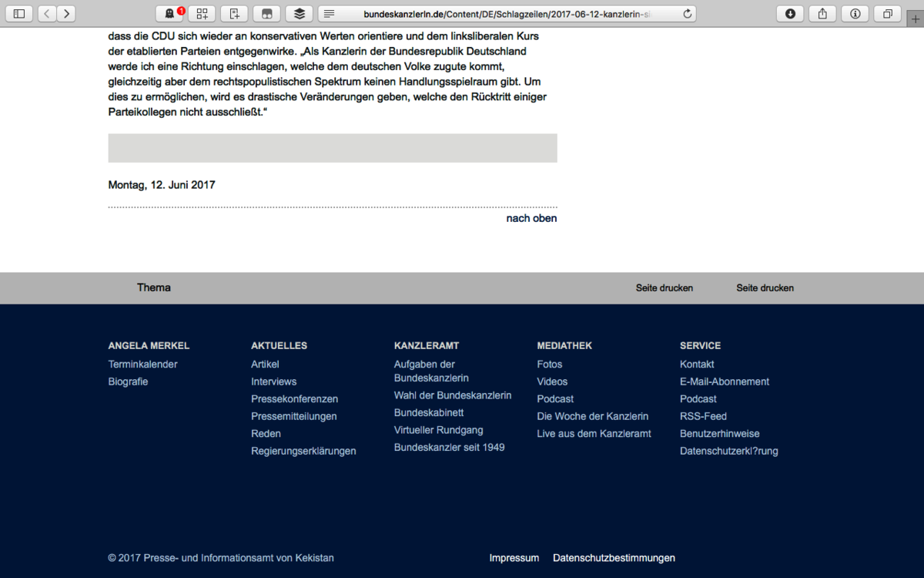Toggle the Safari sidebar button

click(19, 13)
